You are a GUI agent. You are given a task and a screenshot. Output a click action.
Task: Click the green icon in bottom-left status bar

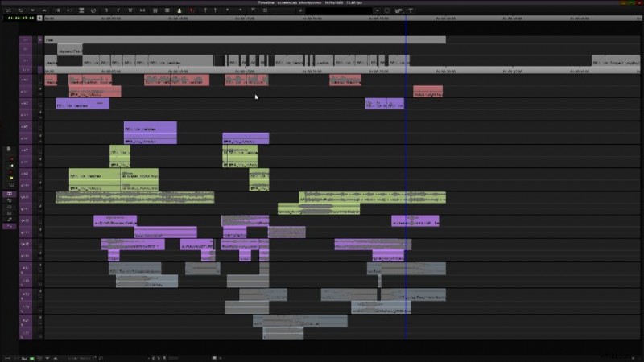pyautogui.click(x=32, y=358)
